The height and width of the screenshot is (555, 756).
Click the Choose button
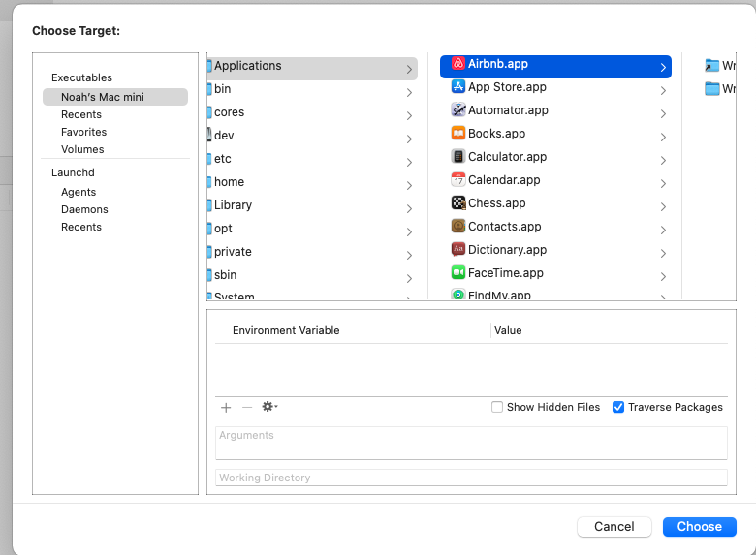coord(699,527)
